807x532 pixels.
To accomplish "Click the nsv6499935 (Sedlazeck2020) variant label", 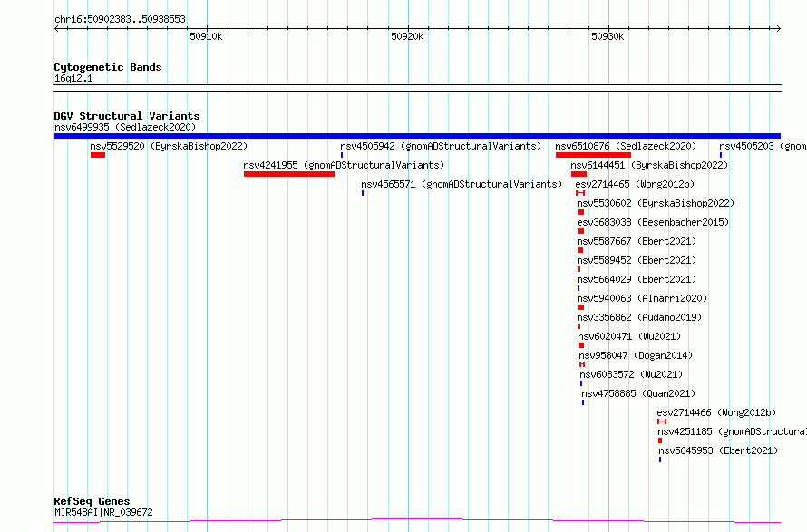I will click(x=125, y=127).
